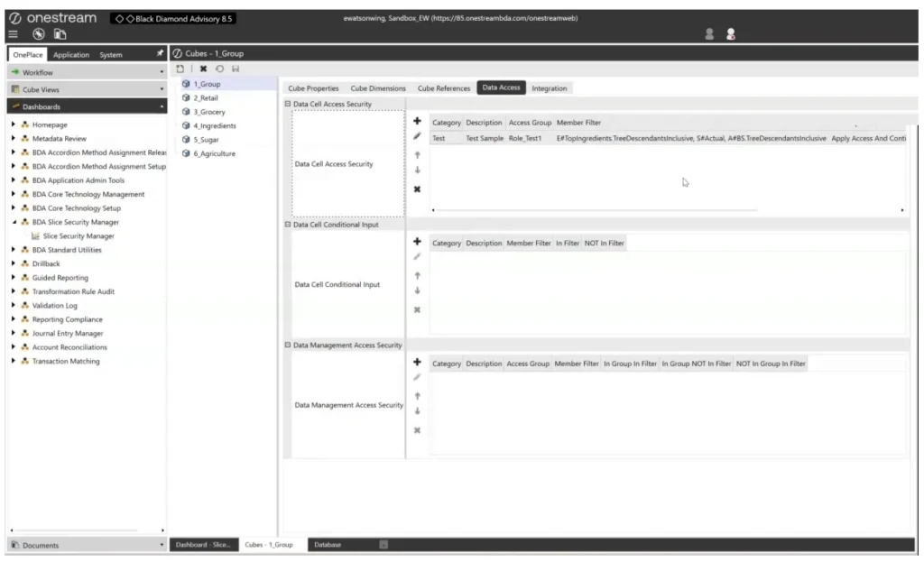This screenshot has width=924, height=562.
Task: Click the grey user profile icon
Action: click(709, 34)
